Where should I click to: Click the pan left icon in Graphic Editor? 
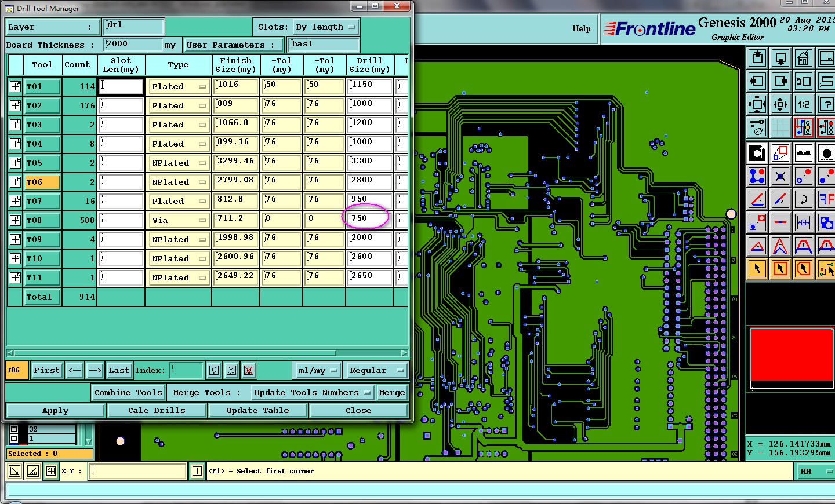click(757, 81)
